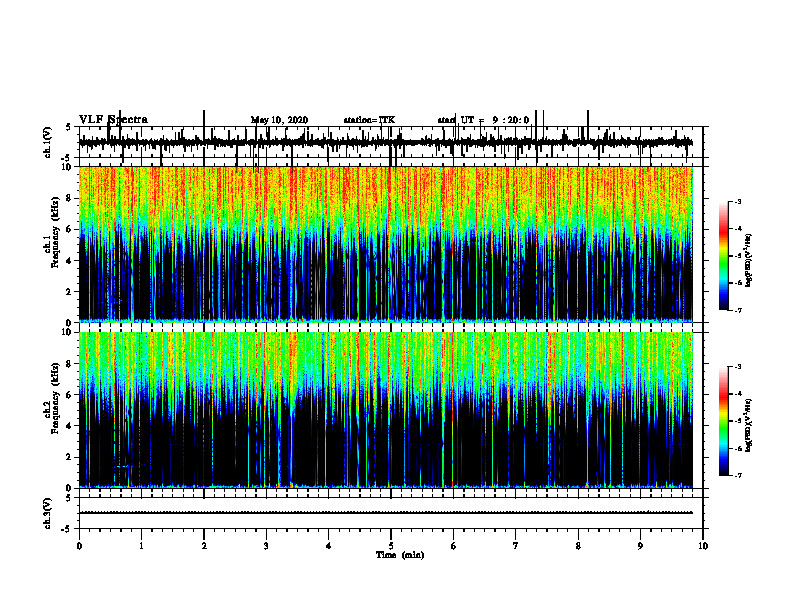Click inside the ch.2 spectrogram panel
This screenshot has width=792, height=612.
click(x=386, y=410)
